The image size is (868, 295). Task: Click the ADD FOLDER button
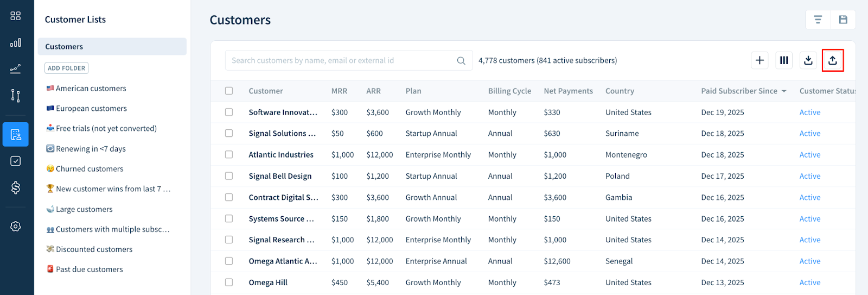click(x=66, y=68)
